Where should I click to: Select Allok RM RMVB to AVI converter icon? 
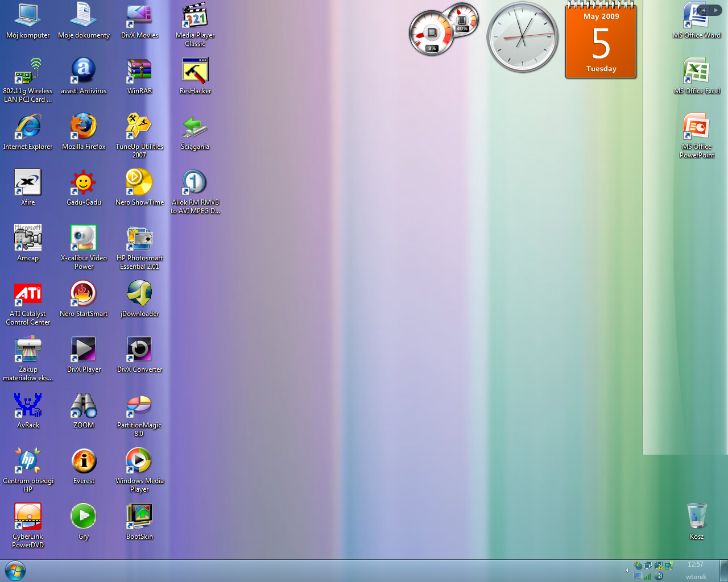click(195, 192)
